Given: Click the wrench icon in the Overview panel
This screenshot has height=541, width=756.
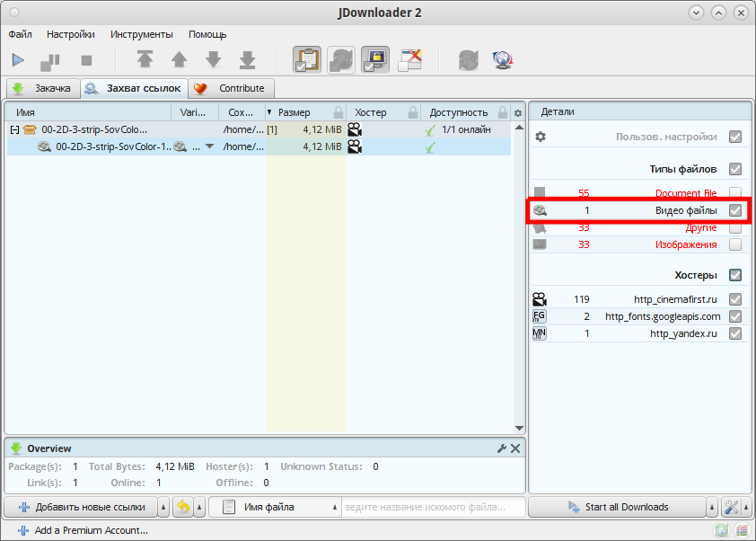Looking at the screenshot, I should 501,448.
